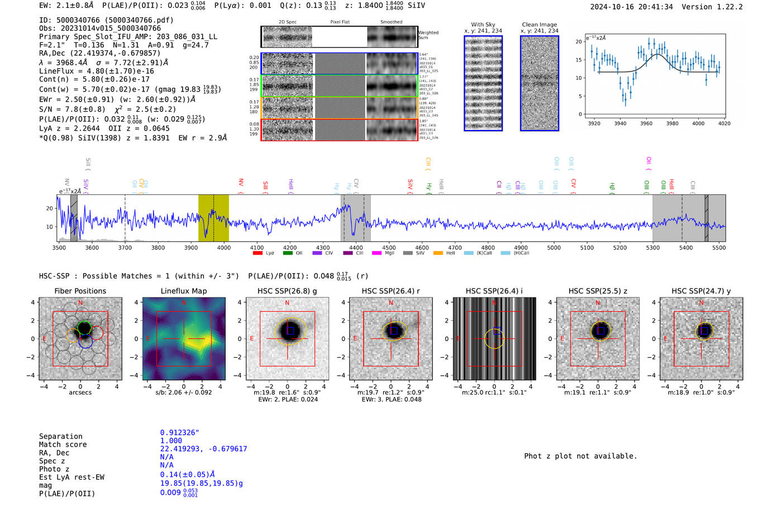Select the Weighted Sum 2D spectrum row
Screen dimensions: 782x532
coord(340,37)
